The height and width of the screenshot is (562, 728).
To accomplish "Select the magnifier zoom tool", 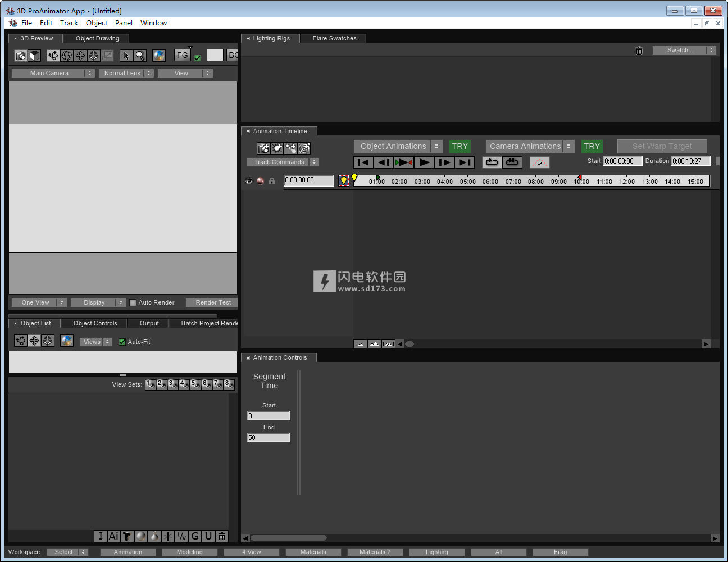I will click(140, 56).
